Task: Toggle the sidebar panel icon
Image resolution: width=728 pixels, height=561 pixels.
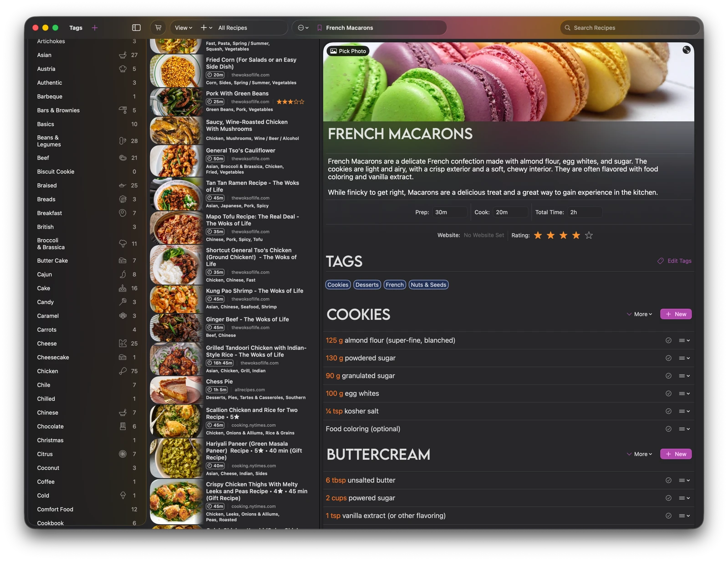Action: [x=136, y=28]
